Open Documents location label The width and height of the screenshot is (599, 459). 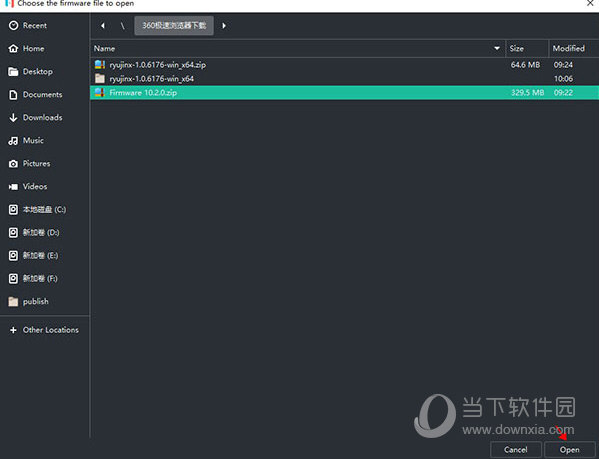[x=42, y=95]
